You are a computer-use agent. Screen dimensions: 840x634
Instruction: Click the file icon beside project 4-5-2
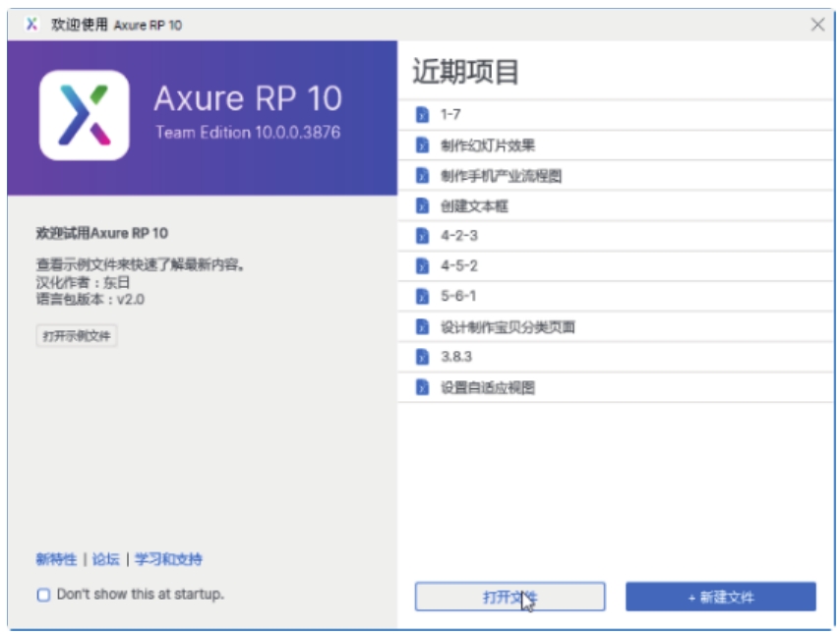pos(422,266)
